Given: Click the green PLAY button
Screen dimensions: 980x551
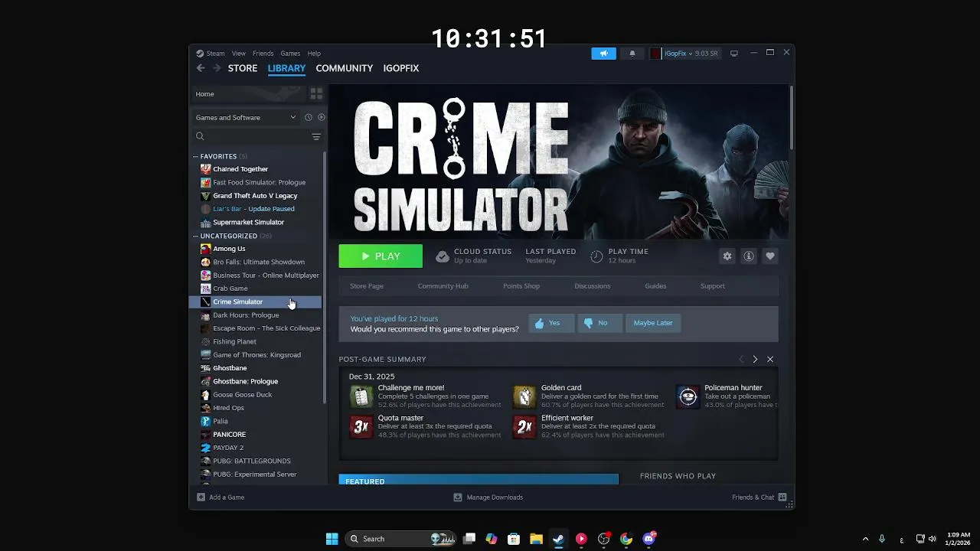Looking at the screenshot, I should 381,256.
